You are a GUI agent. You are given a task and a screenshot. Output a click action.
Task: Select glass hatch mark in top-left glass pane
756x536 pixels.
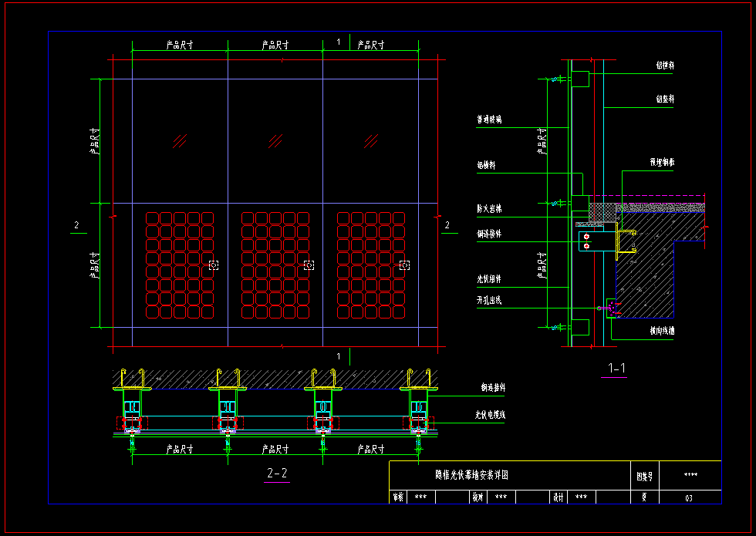pos(180,140)
